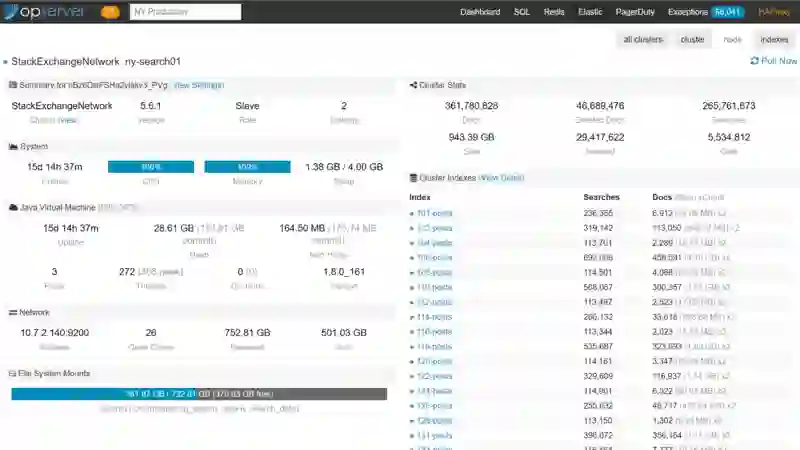
Task: Click the Searches column header
Action: [x=601, y=197]
